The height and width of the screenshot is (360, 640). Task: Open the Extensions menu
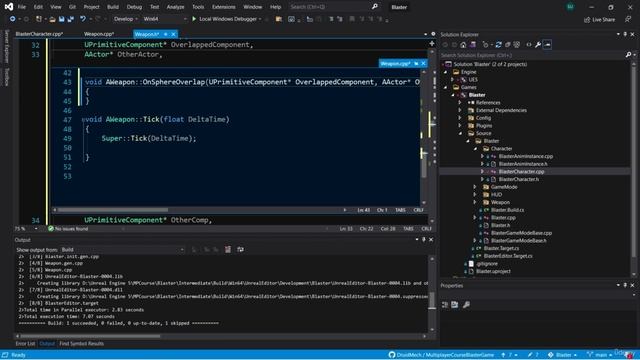pyautogui.click(x=224, y=7)
